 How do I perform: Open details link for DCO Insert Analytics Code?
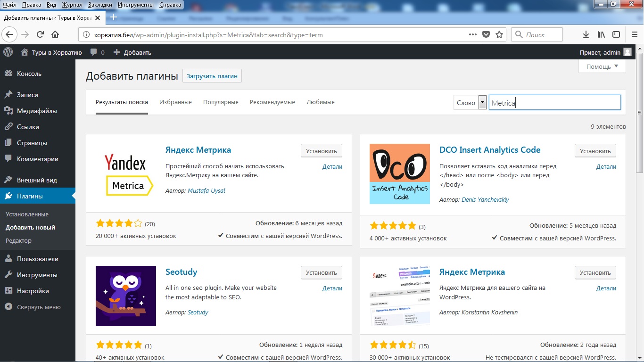pyautogui.click(x=606, y=166)
